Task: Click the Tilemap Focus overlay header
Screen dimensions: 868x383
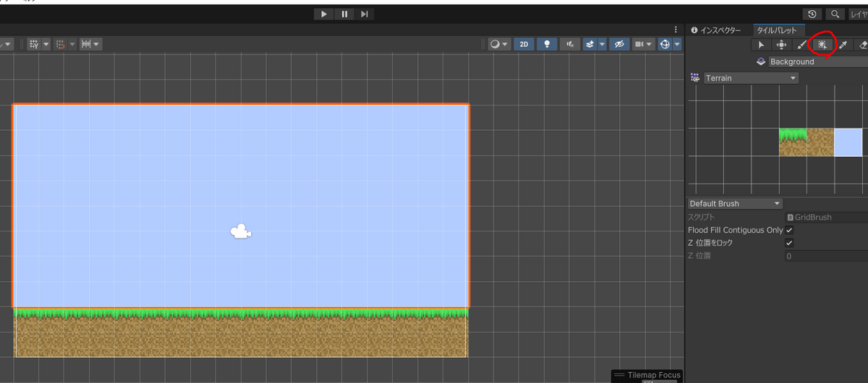Action: tap(647, 375)
